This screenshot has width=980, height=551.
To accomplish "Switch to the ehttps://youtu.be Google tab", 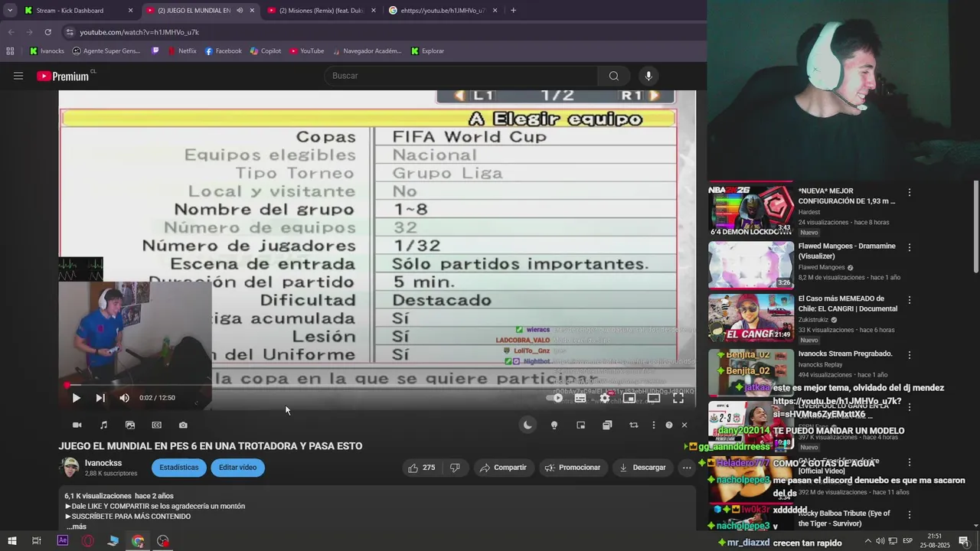I will click(x=443, y=11).
